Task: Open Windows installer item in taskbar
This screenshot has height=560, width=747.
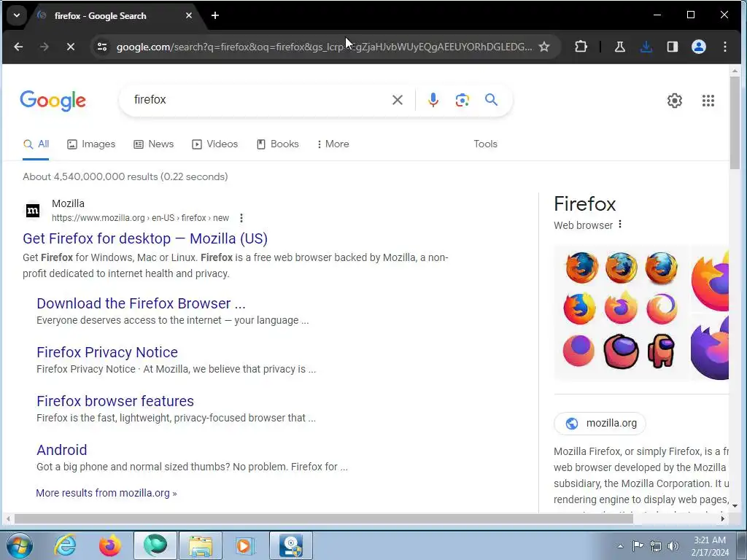Action: [x=291, y=545]
